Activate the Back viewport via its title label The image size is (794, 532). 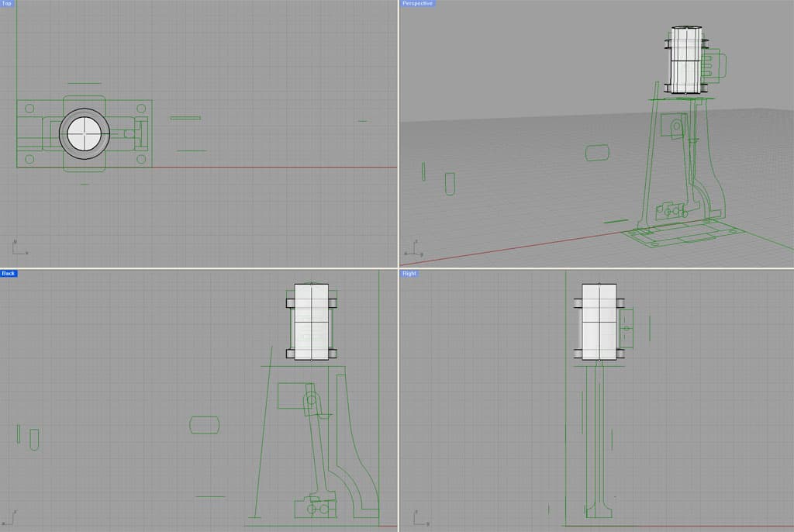[10, 273]
